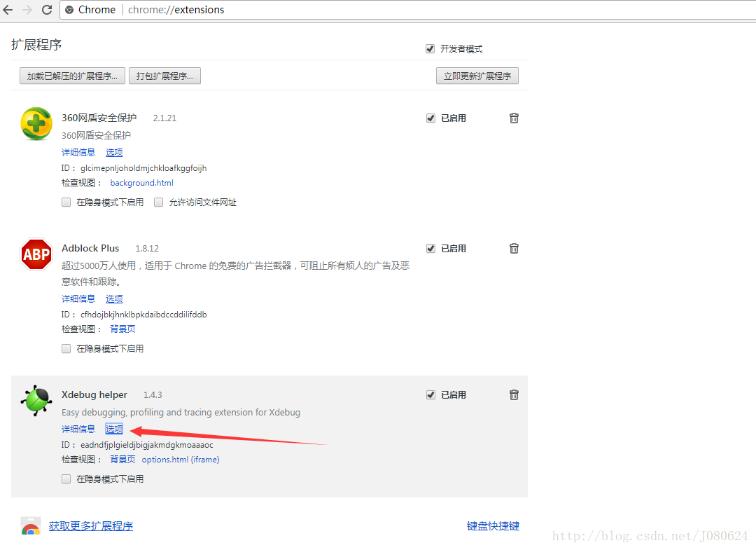Open the options.html (iframe) inspect link
Image resolution: width=756 pixels, height=550 pixels.
(x=181, y=460)
